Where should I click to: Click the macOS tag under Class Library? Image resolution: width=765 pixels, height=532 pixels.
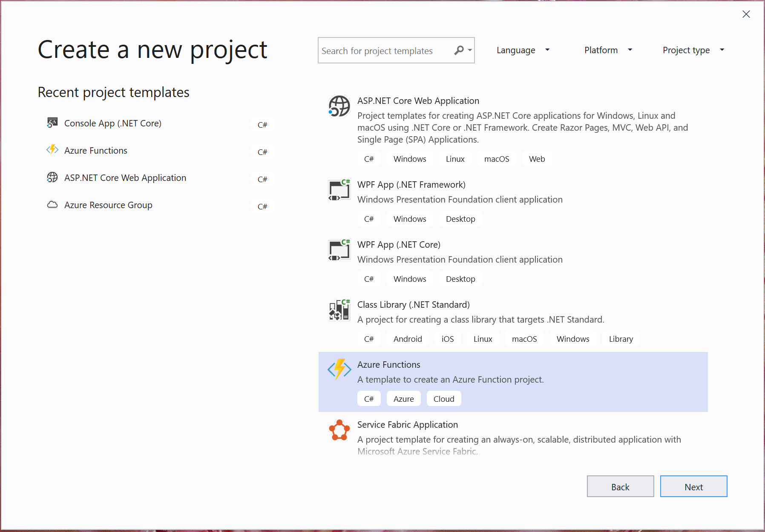point(524,339)
